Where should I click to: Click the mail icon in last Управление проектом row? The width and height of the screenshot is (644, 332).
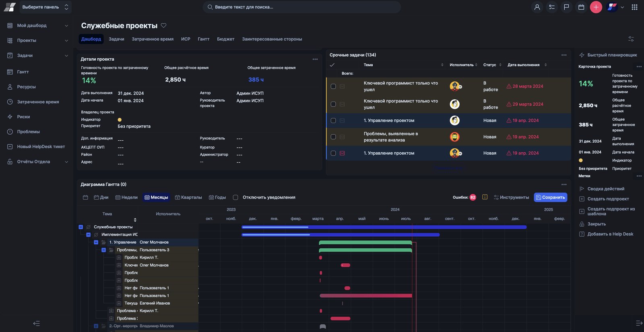click(x=342, y=153)
